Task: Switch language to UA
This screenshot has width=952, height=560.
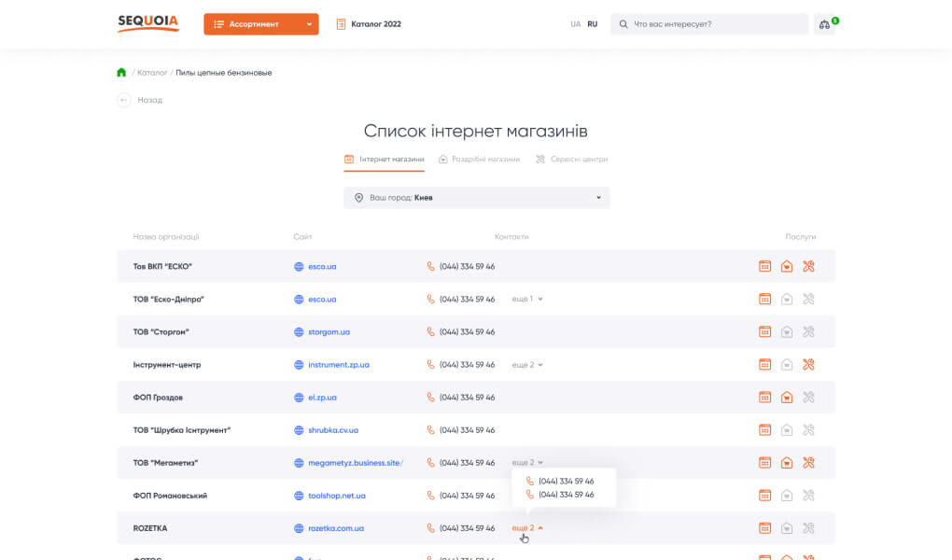Action: [x=576, y=24]
